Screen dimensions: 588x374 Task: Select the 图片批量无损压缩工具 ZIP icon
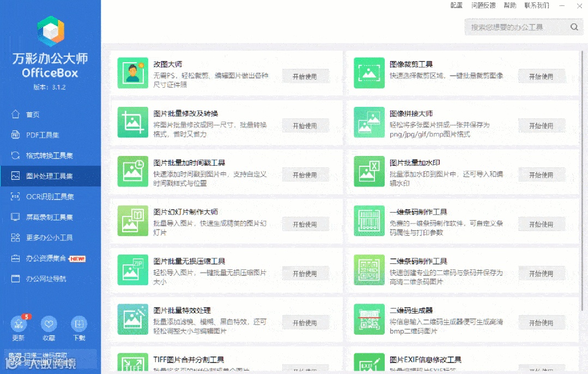[x=133, y=270]
